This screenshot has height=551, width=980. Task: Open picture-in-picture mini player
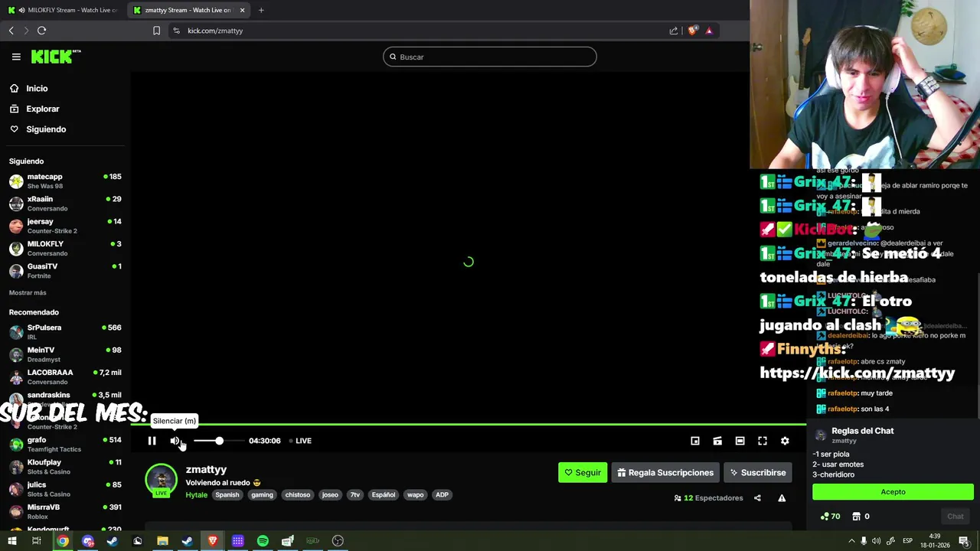(695, 441)
